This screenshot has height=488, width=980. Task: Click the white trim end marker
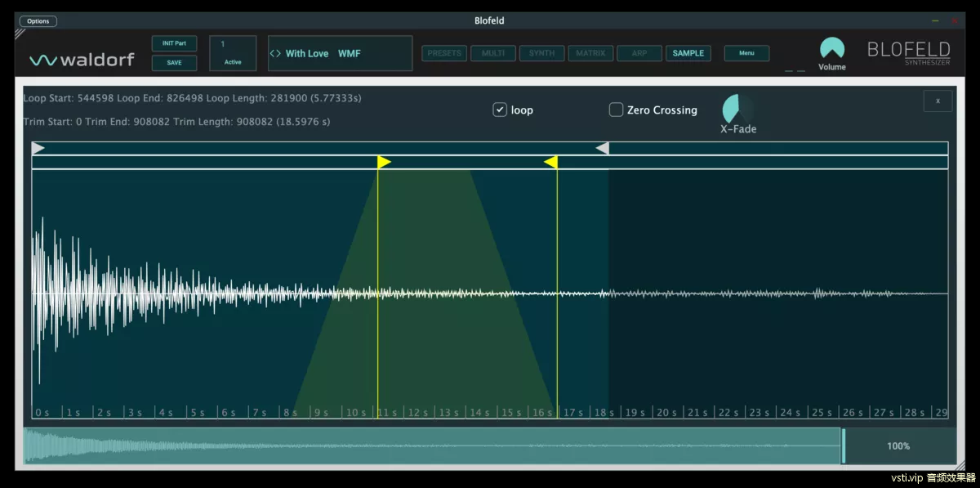click(x=602, y=148)
